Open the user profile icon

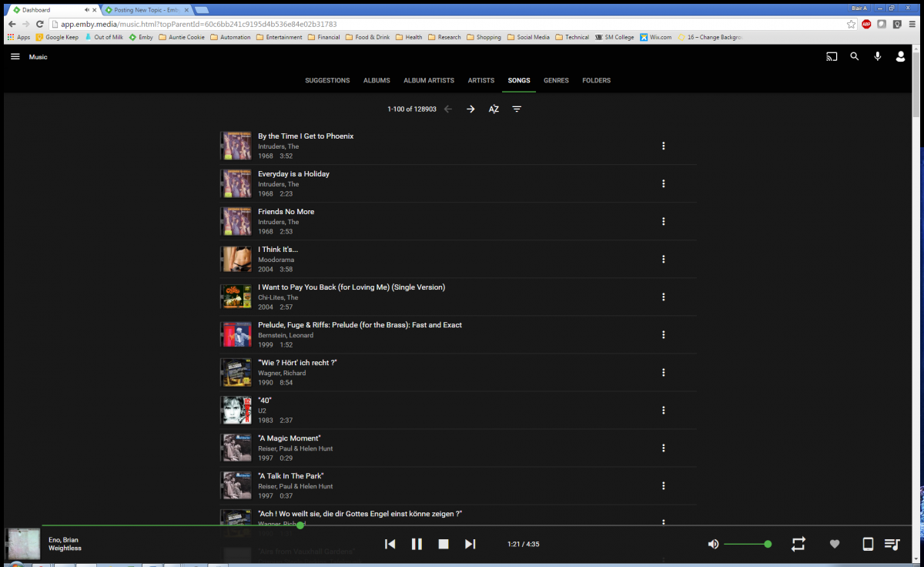(900, 56)
